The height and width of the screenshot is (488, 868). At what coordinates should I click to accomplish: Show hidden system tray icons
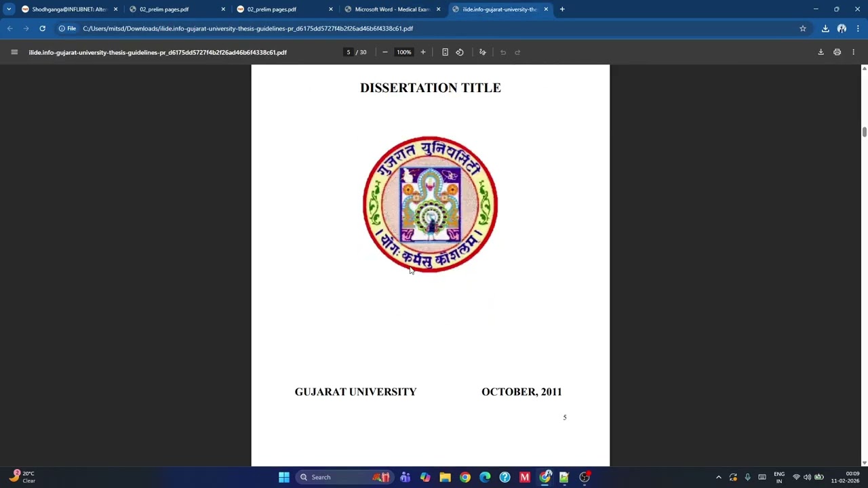pyautogui.click(x=719, y=477)
